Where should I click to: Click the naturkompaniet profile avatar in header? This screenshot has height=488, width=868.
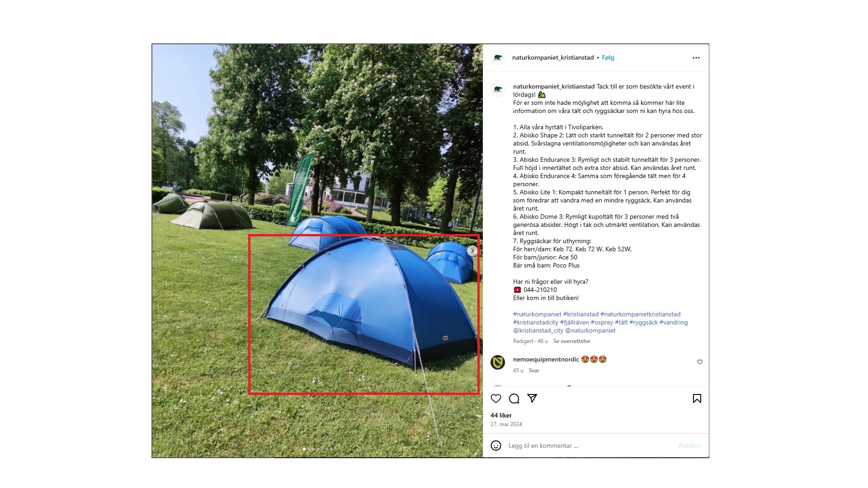pos(498,58)
